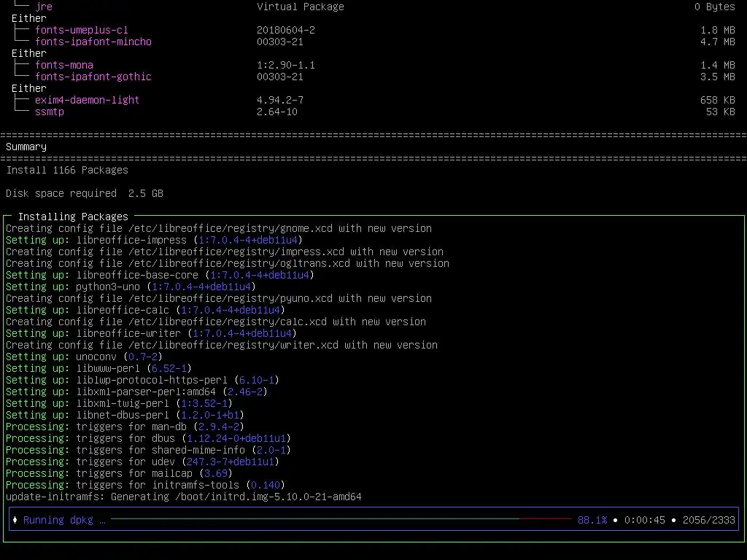Screen dimensions: 747x560
Task: Click the Creating config file impress.xcd line
Action: [225, 252]
